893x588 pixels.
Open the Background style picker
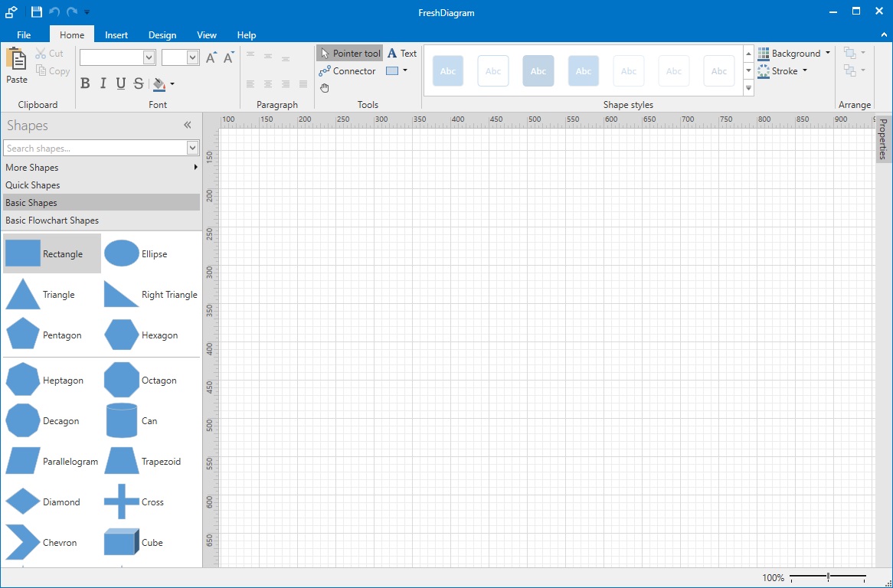click(x=793, y=53)
